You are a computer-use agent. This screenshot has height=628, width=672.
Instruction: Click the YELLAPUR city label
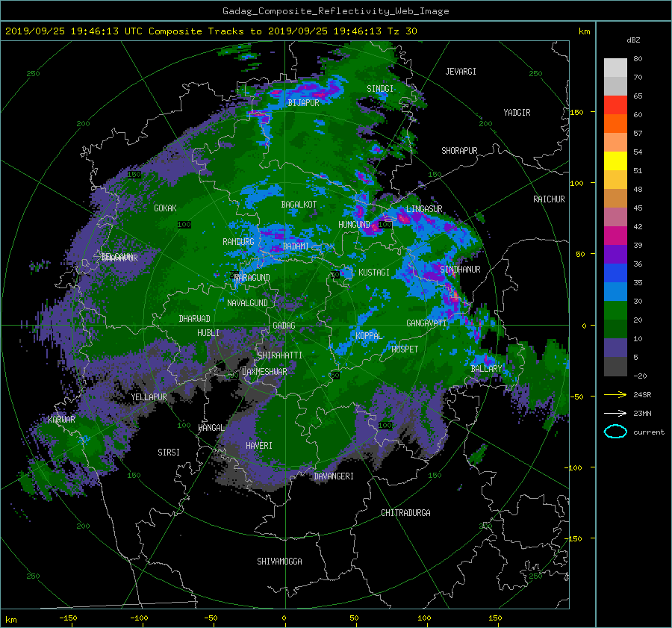(x=149, y=397)
